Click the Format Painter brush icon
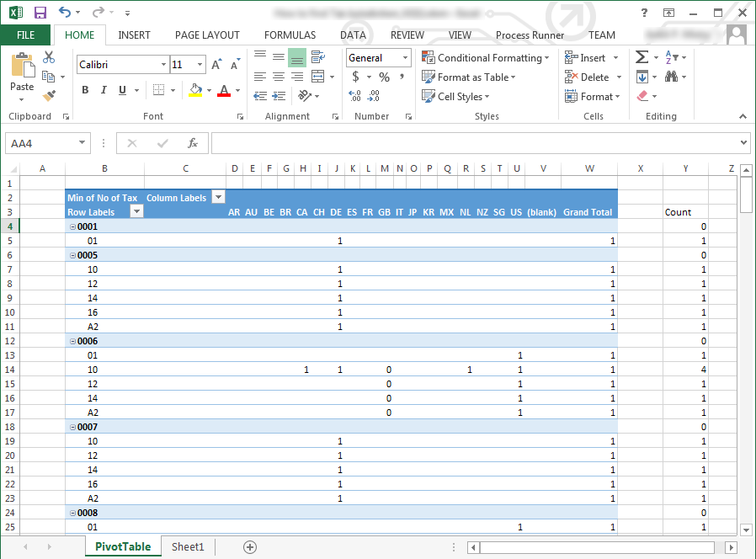756x559 pixels. [49, 96]
